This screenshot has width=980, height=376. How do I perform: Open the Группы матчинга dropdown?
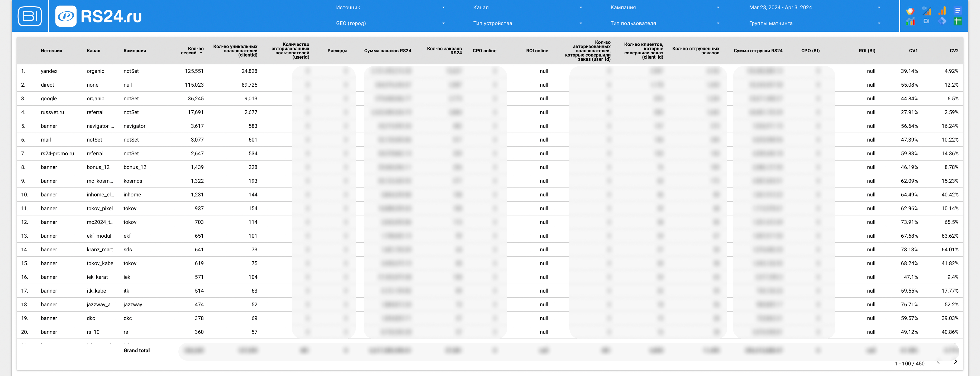click(x=814, y=23)
